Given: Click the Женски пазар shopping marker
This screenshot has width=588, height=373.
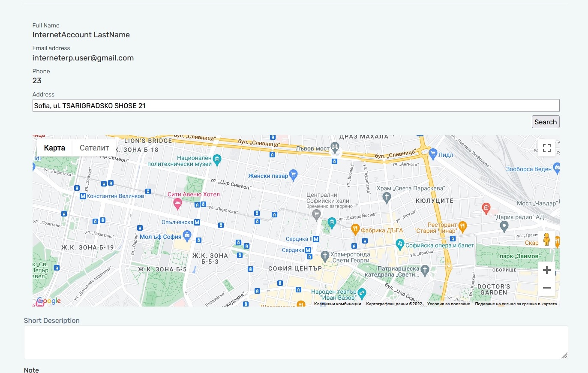Looking at the screenshot, I should point(294,174).
